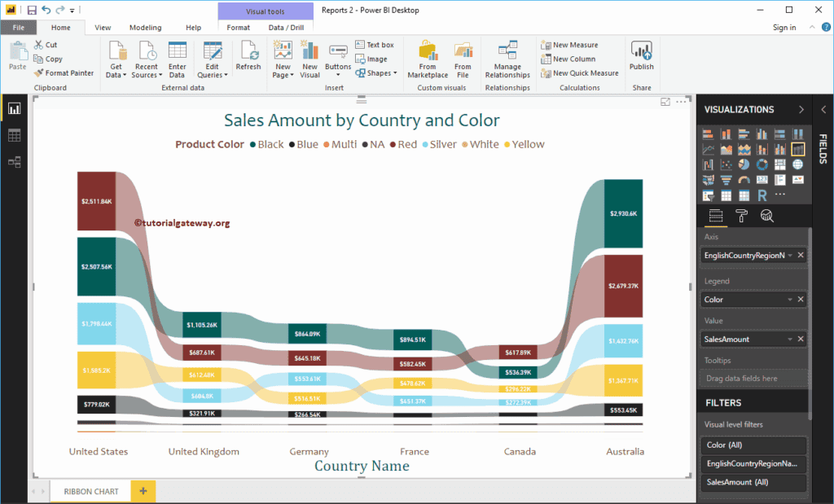Image resolution: width=834 pixels, height=504 pixels.
Task: Select the Donut chart visualization icon
Action: click(x=762, y=164)
